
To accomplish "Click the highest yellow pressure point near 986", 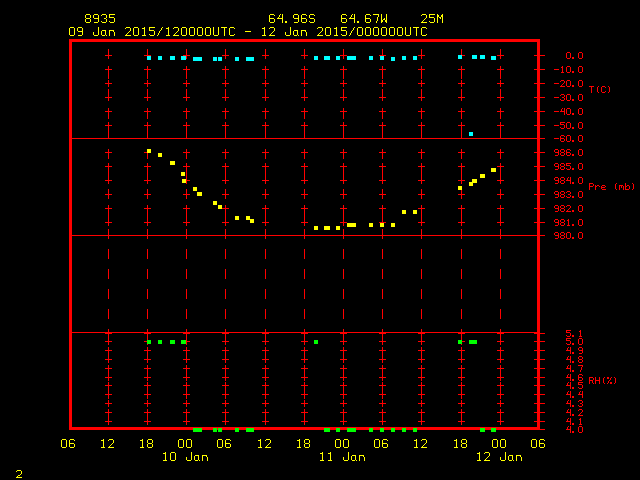I will tap(149, 151).
